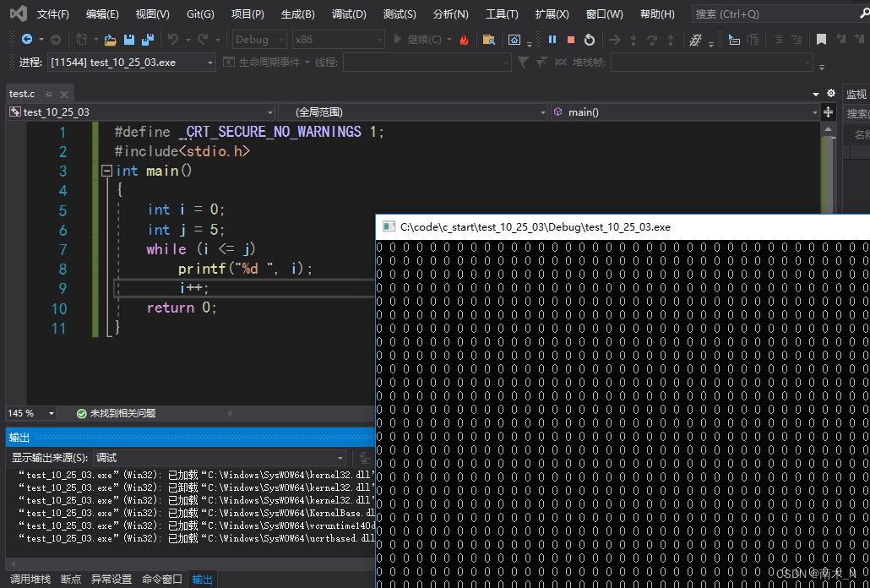Click the split editor window icon
This screenshot has height=588, width=870.
click(828, 112)
